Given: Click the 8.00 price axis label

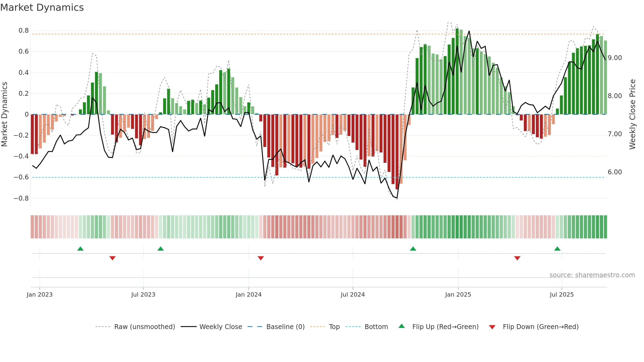Looking at the screenshot, I should tap(615, 96).
